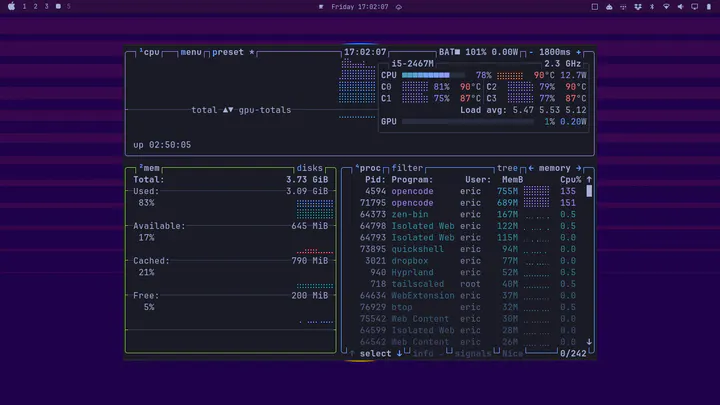Select the Hyprland process row

point(468,272)
